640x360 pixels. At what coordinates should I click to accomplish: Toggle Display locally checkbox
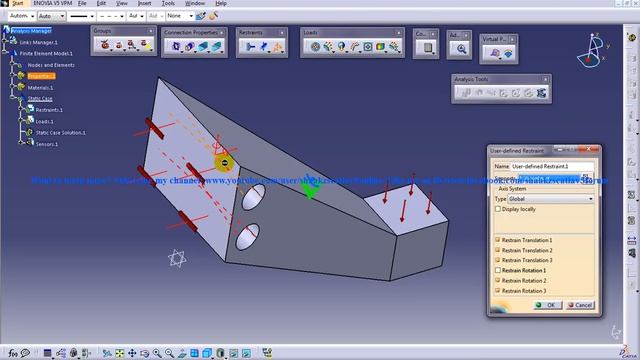tap(498, 209)
